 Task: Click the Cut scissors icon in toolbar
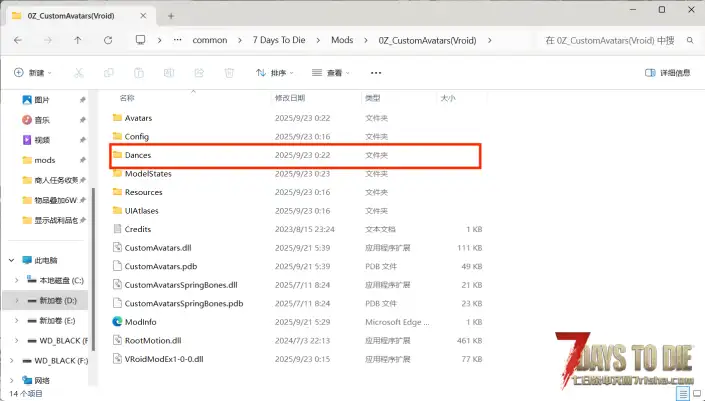click(80, 73)
